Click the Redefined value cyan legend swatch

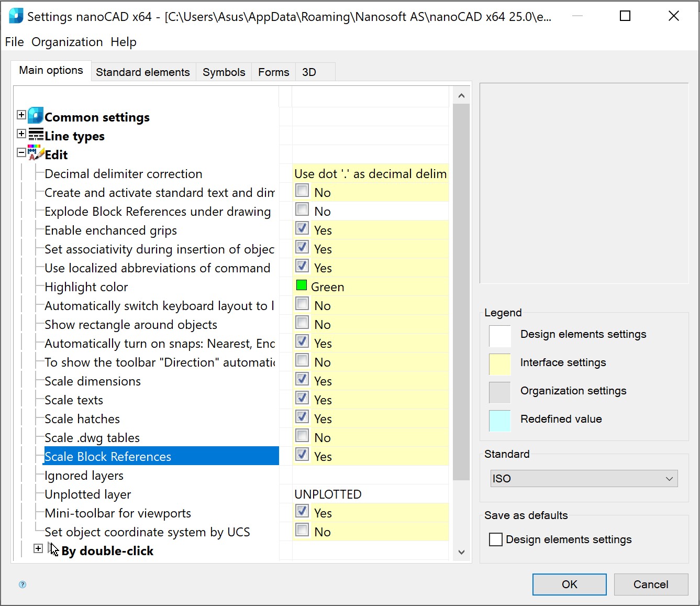(499, 421)
